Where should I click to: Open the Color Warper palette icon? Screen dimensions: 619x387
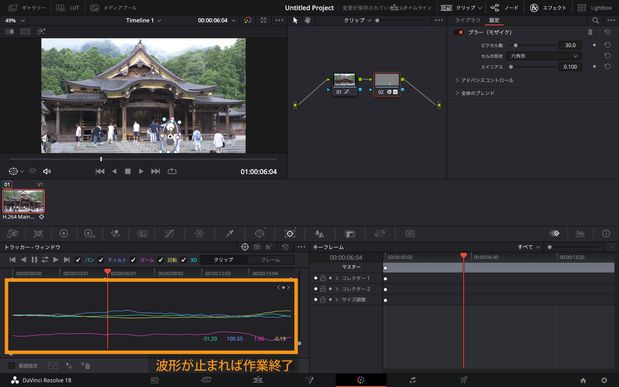[199, 234]
